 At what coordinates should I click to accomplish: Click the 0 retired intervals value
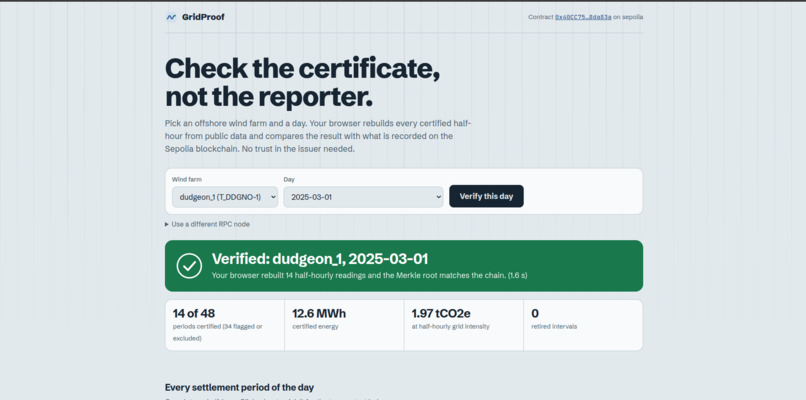(x=535, y=313)
